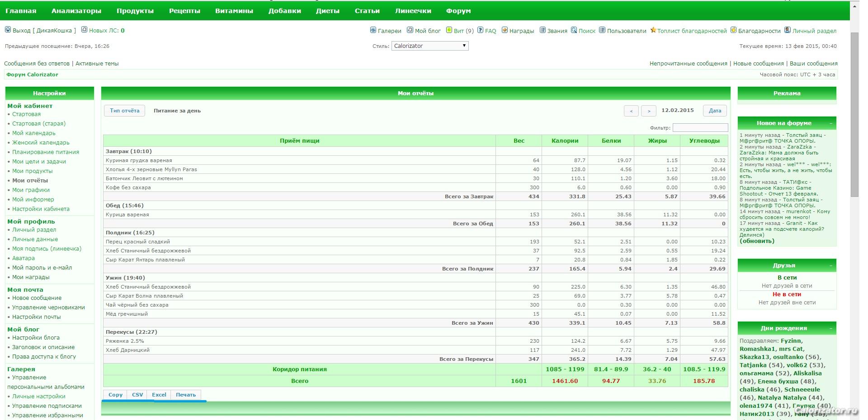Collapse the Дни рождения panel

pyautogui.click(x=831, y=328)
